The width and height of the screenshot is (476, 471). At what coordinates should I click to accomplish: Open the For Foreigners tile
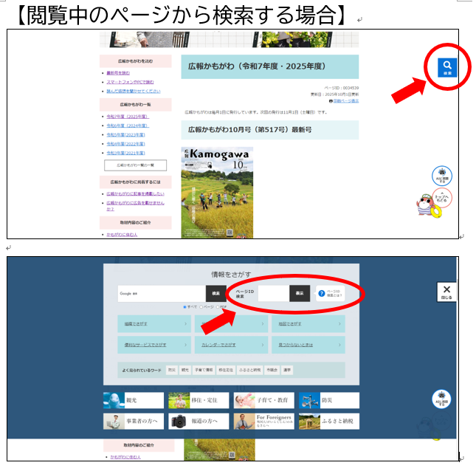(x=263, y=422)
